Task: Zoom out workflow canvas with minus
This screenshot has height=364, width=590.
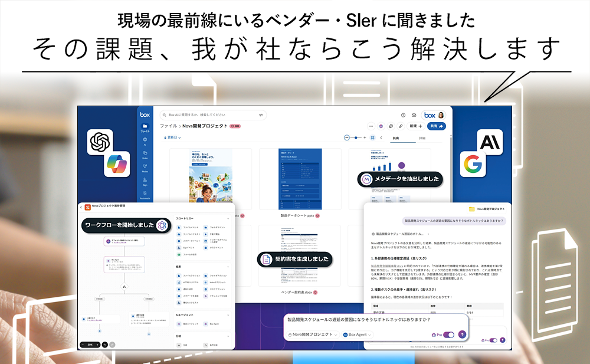Action: point(83,345)
